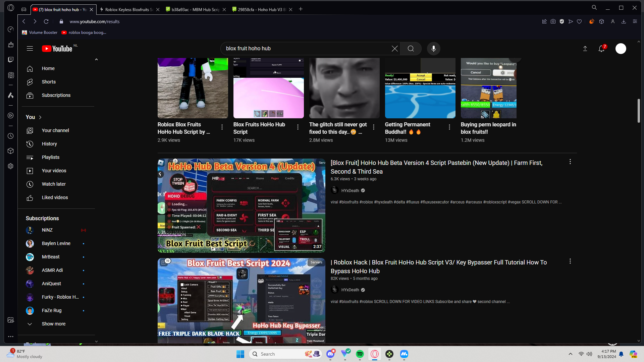Expand the You section chevron
644x362 pixels.
[40, 117]
